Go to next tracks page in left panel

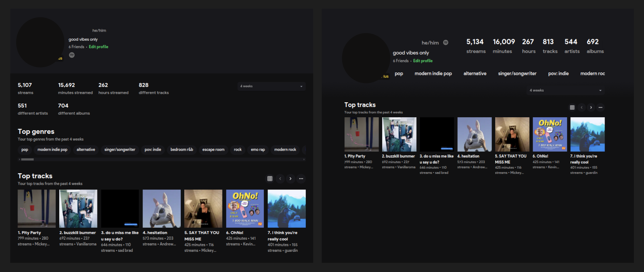[x=290, y=179]
